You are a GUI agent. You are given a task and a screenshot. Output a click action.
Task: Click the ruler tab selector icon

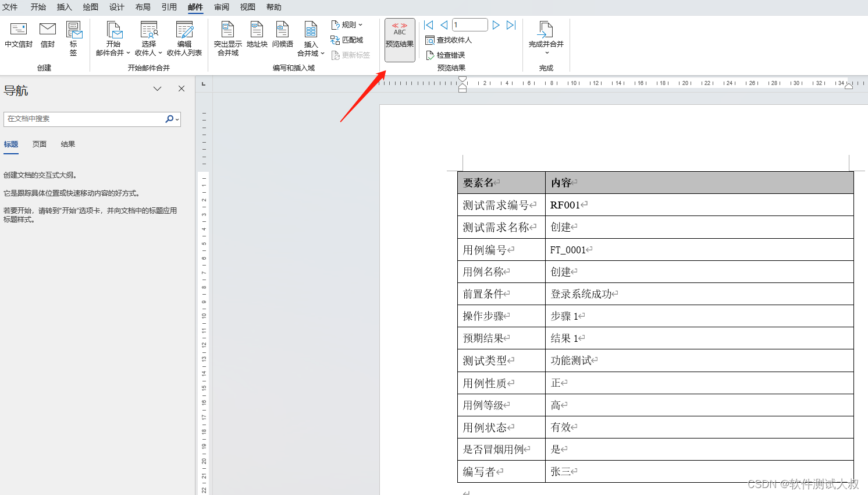click(204, 84)
